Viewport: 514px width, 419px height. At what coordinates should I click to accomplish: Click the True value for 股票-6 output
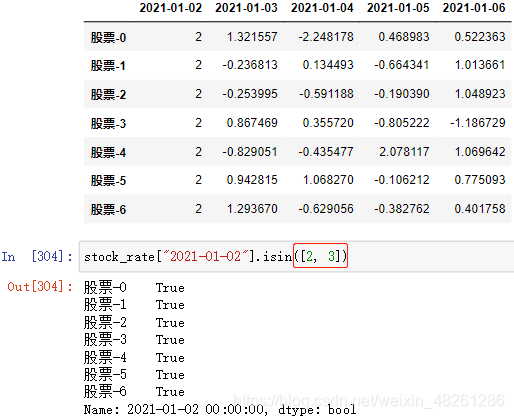coord(170,391)
